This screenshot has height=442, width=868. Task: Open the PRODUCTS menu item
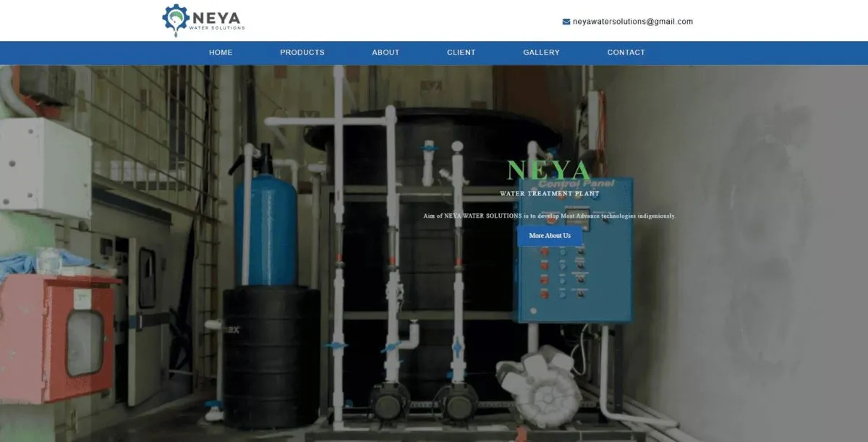(x=302, y=52)
